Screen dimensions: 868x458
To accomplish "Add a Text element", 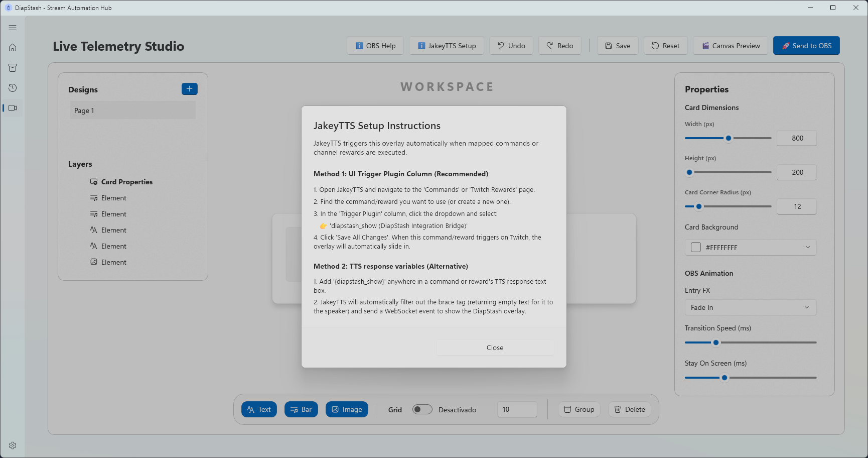I will [259, 409].
